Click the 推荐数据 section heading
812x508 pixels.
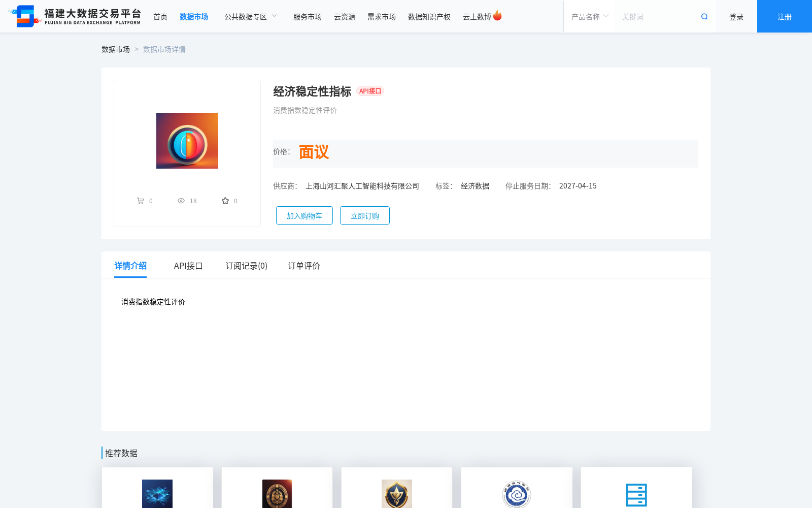click(x=121, y=453)
